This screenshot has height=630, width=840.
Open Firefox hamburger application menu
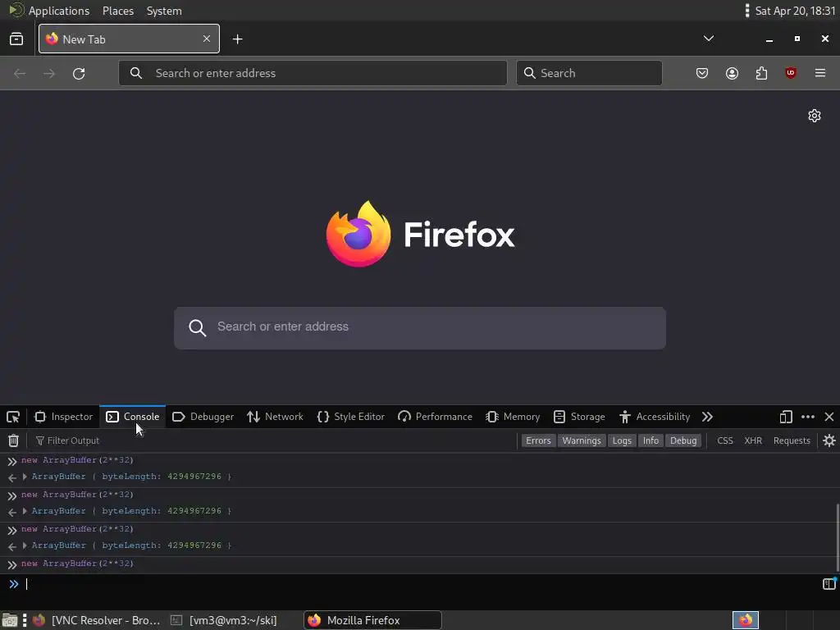(820, 73)
